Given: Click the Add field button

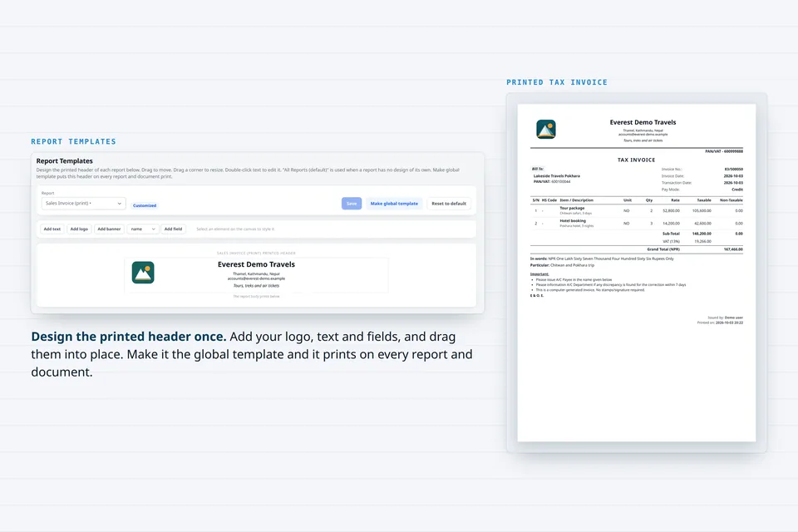Looking at the screenshot, I should click(173, 229).
